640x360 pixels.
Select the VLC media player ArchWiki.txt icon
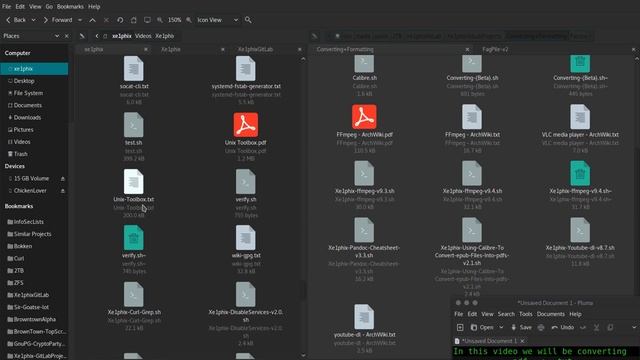(580, 117)
